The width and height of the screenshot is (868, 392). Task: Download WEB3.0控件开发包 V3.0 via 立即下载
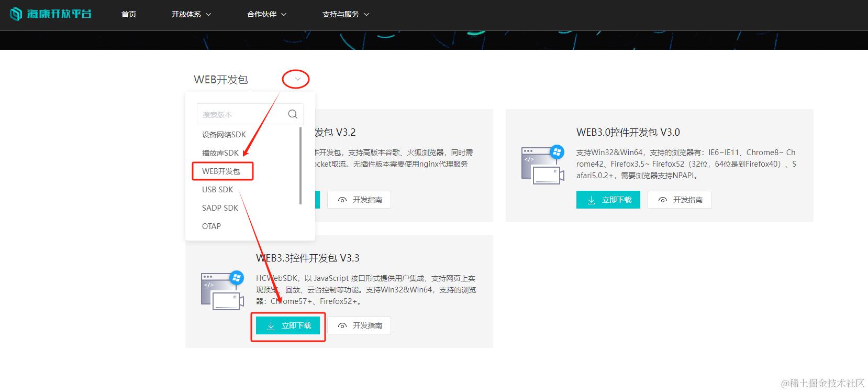608,200
